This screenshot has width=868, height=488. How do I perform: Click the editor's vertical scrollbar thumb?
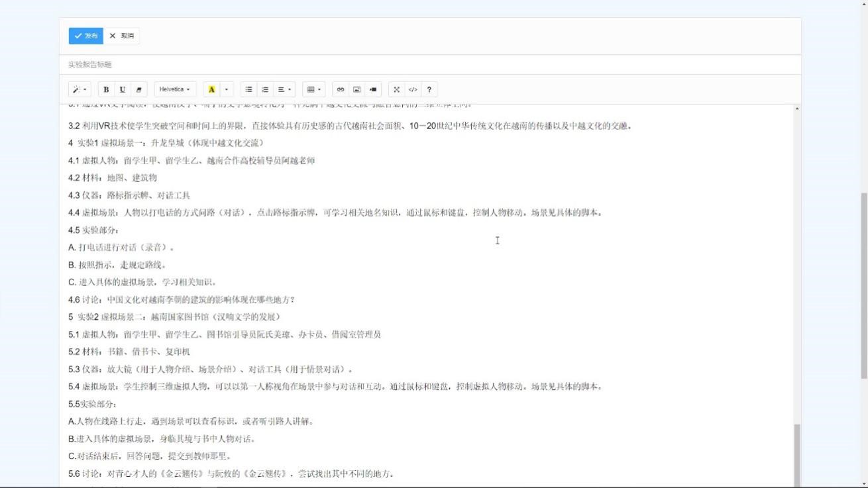[797, 456]
